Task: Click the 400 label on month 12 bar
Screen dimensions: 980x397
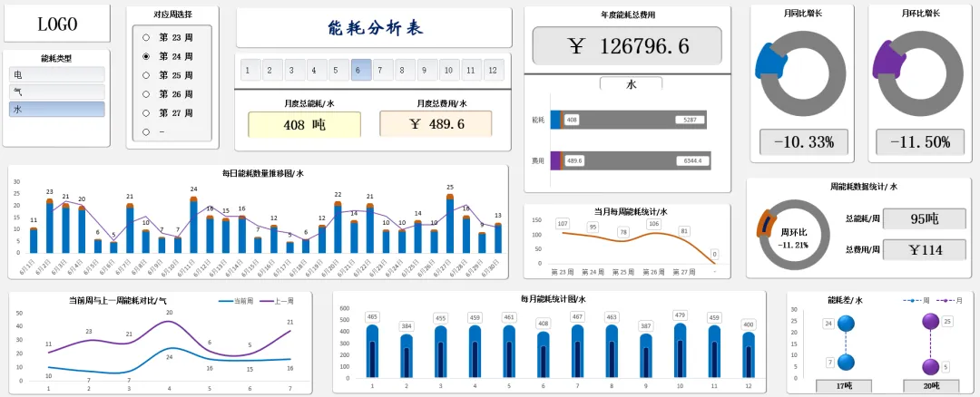Action: (x=749, y=325)
